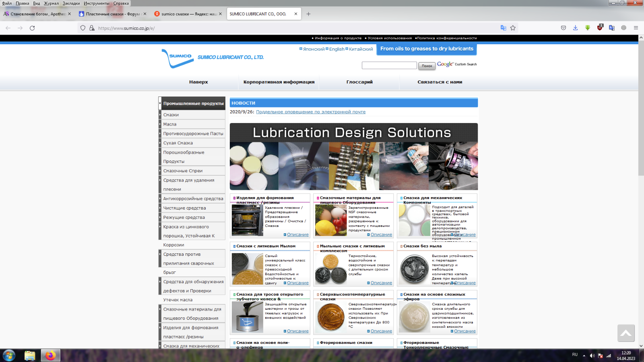Open the Pocket save icon

point(563,28)
